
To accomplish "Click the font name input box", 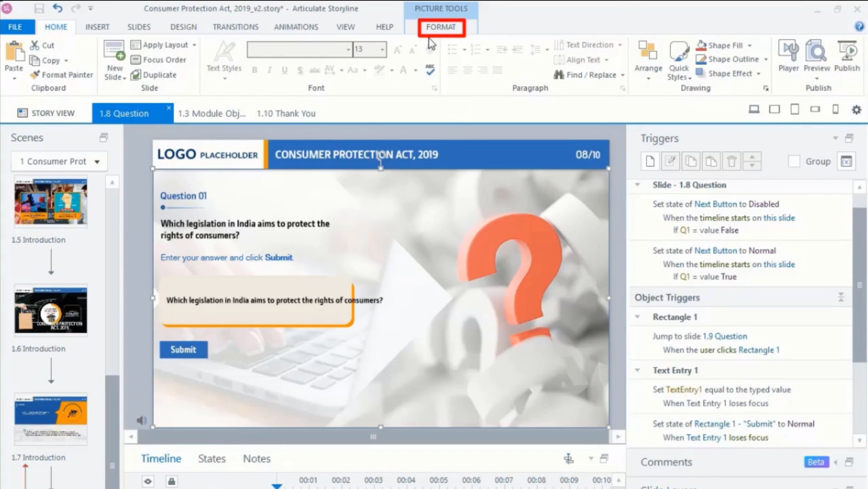I will (299, 50).
